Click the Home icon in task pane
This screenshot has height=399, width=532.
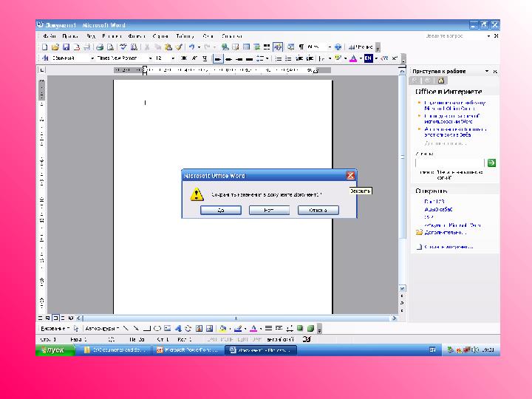[440, 81]
